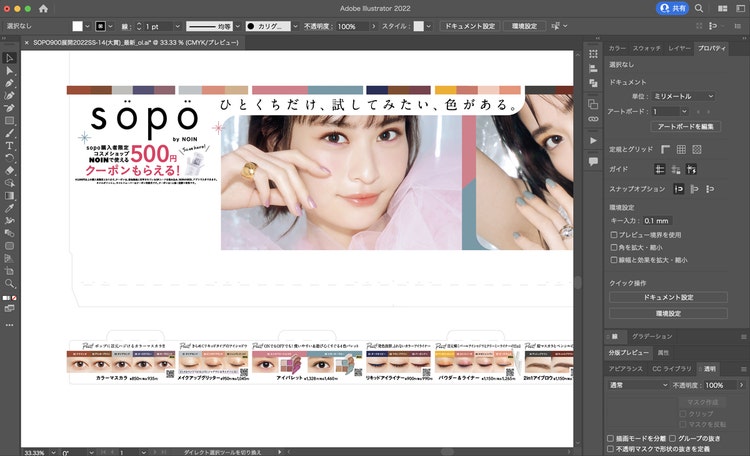Select the Direct Selection tool
750x456 pixels.
(9, 71)
